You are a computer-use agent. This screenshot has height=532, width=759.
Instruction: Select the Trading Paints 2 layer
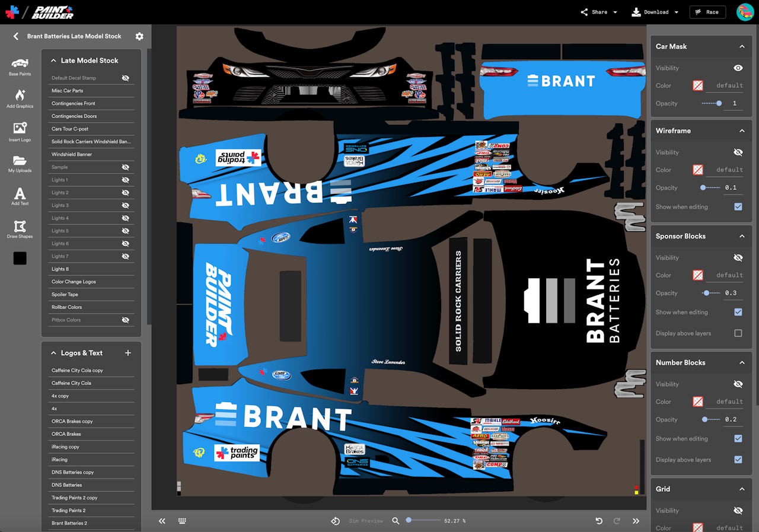pos(91,511)
